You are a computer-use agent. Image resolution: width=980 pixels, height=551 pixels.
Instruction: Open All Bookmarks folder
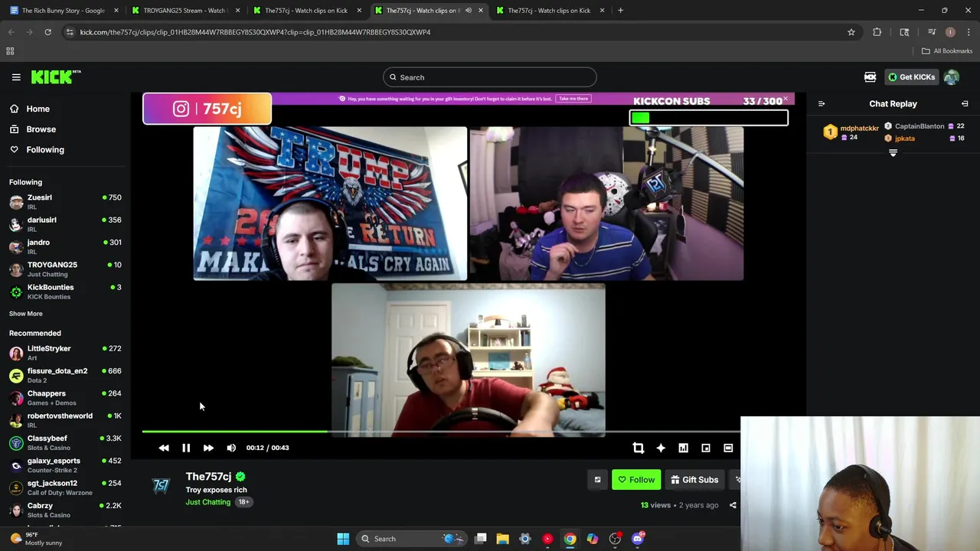coord(947,51)
